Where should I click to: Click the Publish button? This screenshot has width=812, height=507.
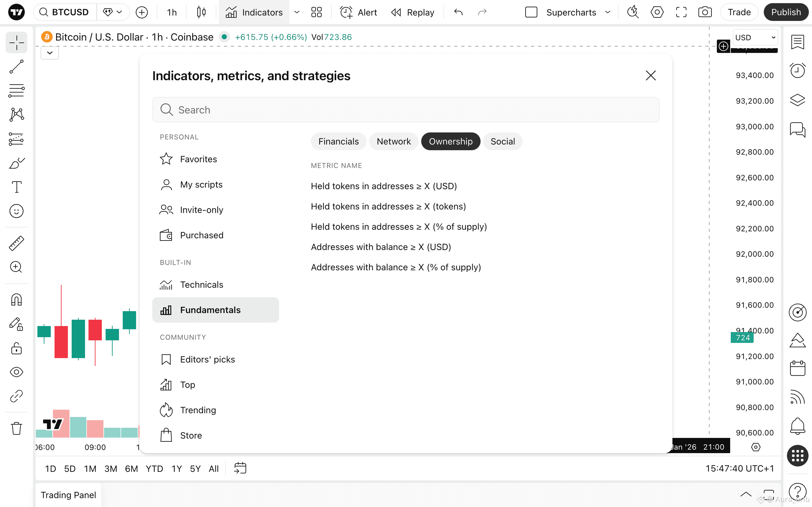tap(785, 12)
